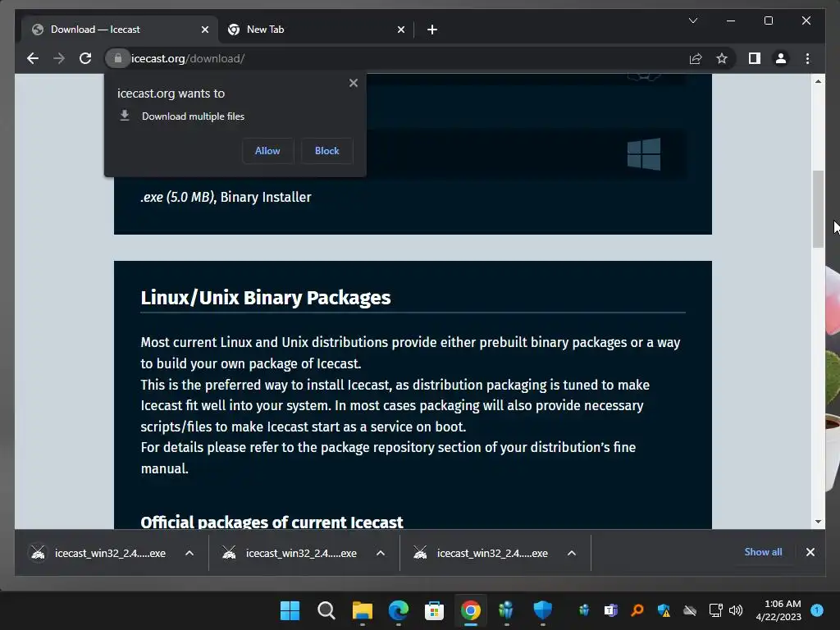This screenshot has width=840, height=630.
Task: Click the Windows Security warning tray icon
Action: pos(664,610)
